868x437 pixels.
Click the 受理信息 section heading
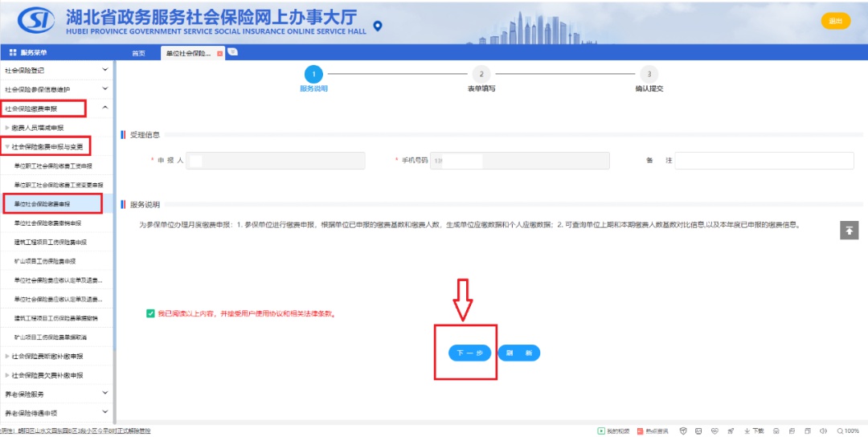[145, 135]
